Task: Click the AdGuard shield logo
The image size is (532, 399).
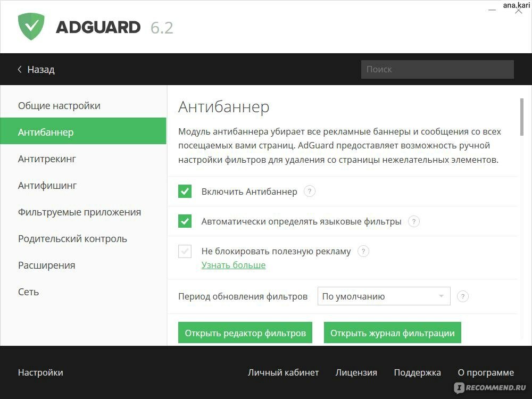Action: pos(31,27)
